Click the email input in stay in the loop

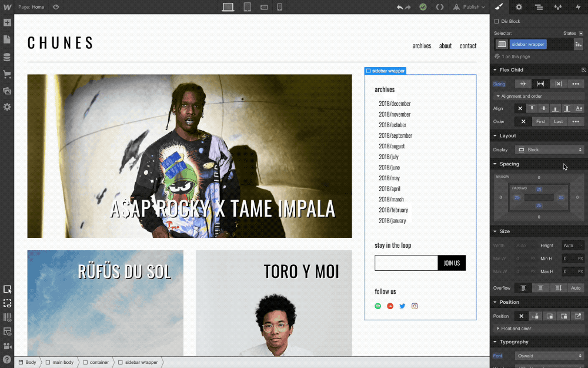point(406,263)
